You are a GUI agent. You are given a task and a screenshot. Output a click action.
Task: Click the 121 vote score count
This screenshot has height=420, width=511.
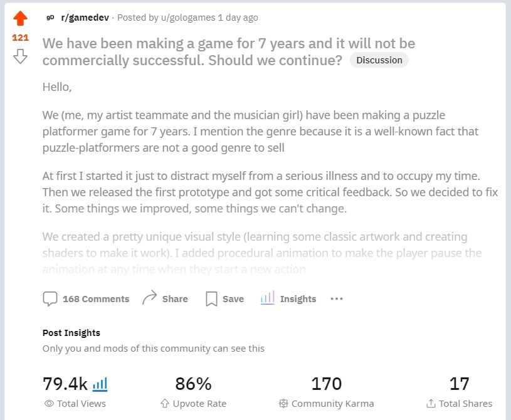(20, 38)
